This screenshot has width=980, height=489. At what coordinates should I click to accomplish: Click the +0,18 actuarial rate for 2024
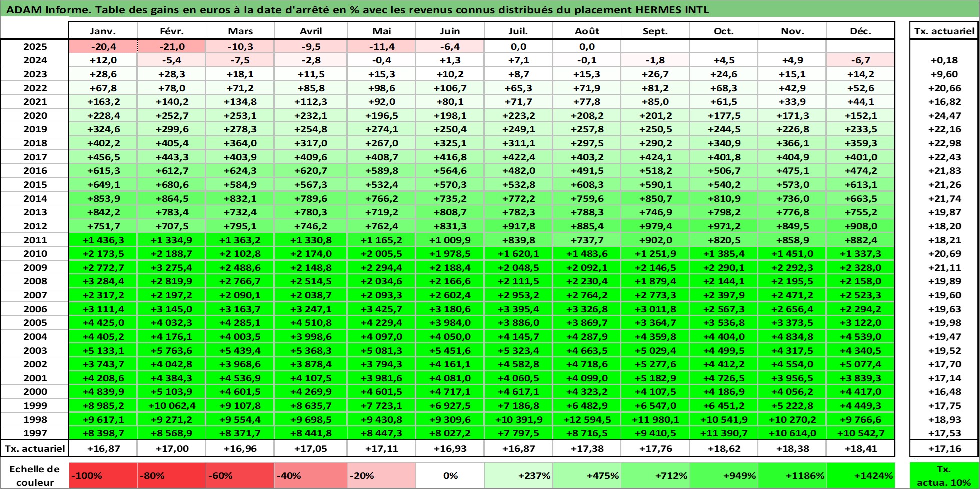click(x=944, y=60)
